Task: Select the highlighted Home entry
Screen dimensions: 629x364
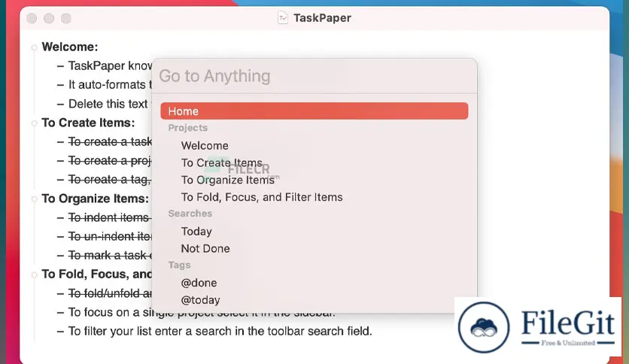Action: pyautogui.click(x=314, y=111)
